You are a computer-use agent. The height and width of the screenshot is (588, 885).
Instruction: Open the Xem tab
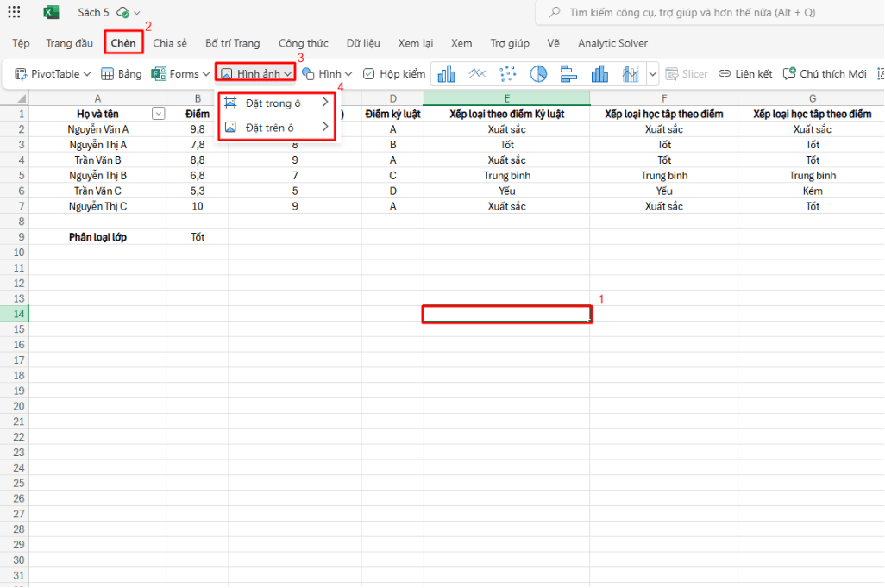(461, 43)
